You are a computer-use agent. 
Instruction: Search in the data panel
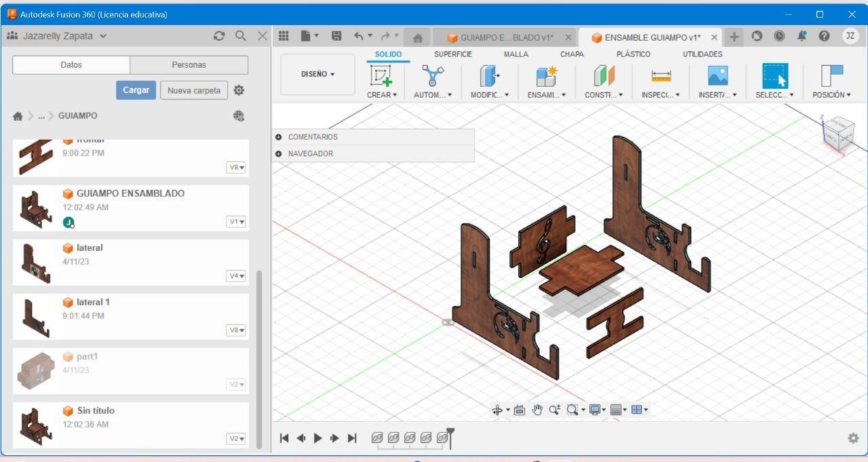click(241, 36)
